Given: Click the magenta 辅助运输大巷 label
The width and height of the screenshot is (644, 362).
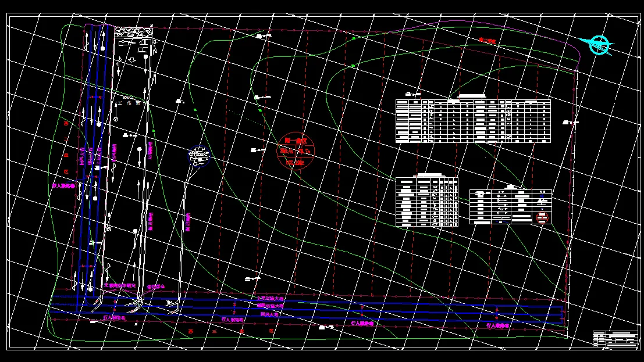Looking at the screenshot, I should [x=271, y=306].
